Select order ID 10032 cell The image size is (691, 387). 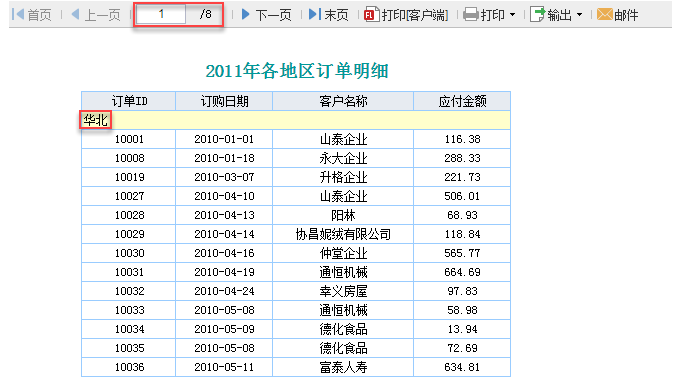click(x=129, y=291)
